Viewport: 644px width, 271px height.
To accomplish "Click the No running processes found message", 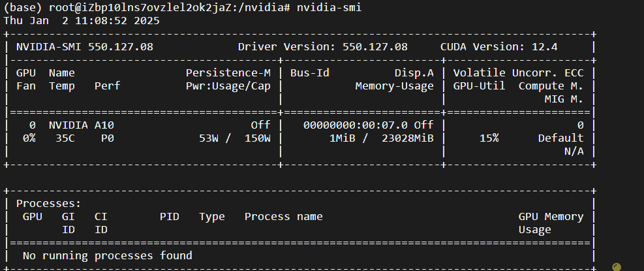I will point(108,256).
